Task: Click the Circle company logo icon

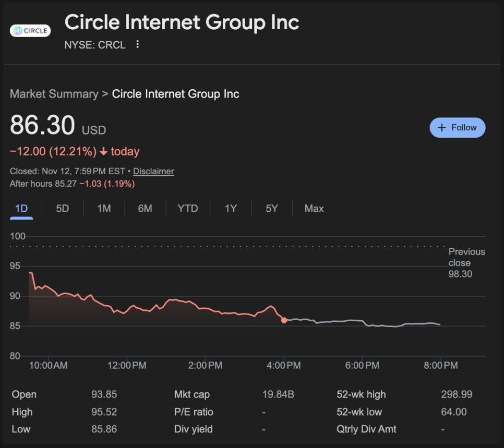Action: tap(30, 31)
